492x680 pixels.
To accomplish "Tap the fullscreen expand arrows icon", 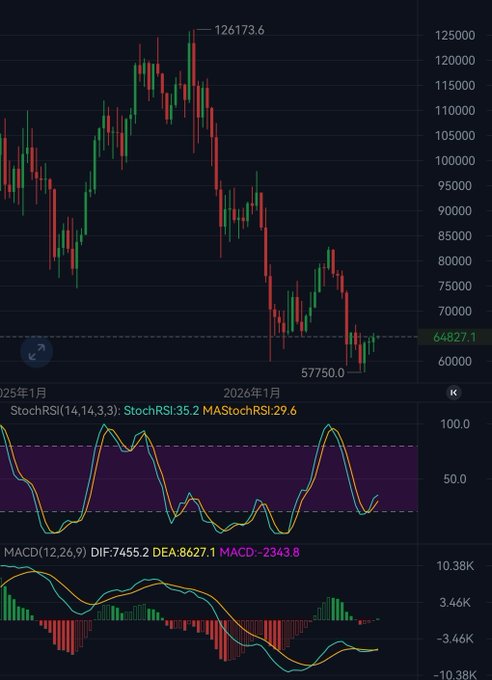I will 37,352.
